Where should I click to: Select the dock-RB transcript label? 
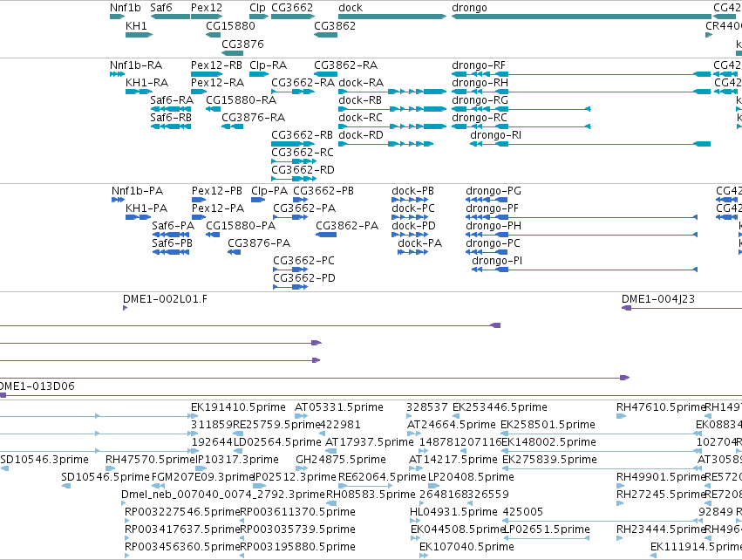click(x=360, y=100)
